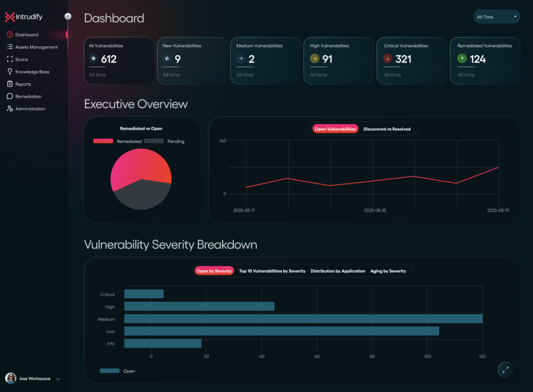Image resolution: width=533 pixels, height=392 pixels.
Task: Open the Critical Vulnerabilities card
Action: coord(411,60)
